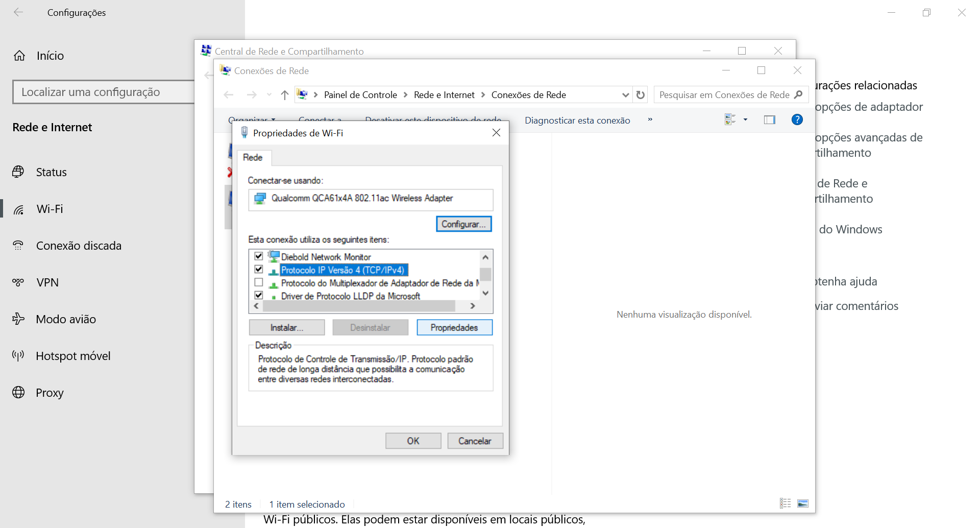
Task: Go back using Settings back arrow
Action: point(18,12)
